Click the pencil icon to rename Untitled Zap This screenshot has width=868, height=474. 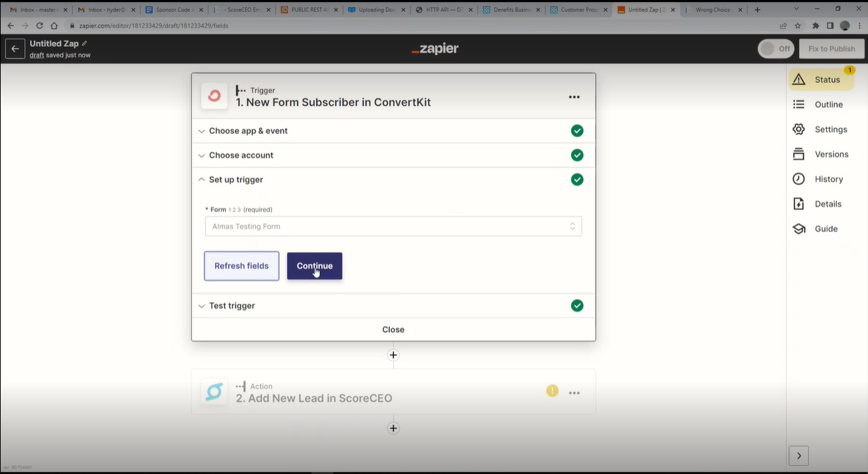(85, 43)
